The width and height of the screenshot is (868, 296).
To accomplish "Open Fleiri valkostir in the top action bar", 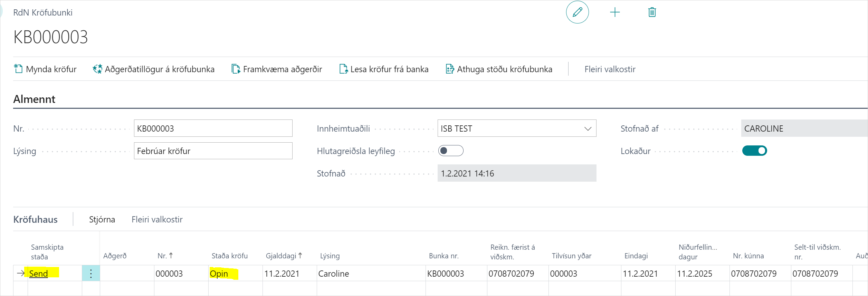I will pos(610,69).
